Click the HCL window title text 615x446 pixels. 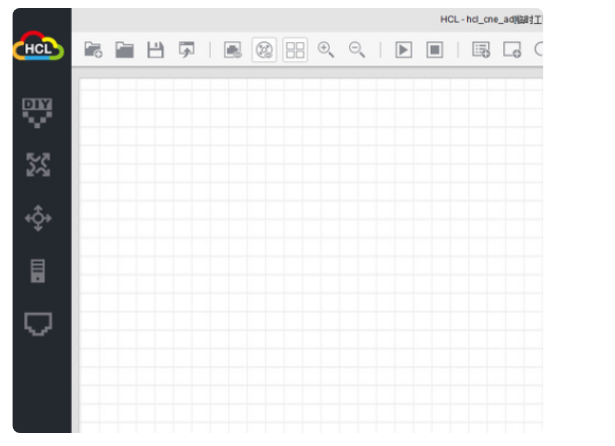point(491,19)
